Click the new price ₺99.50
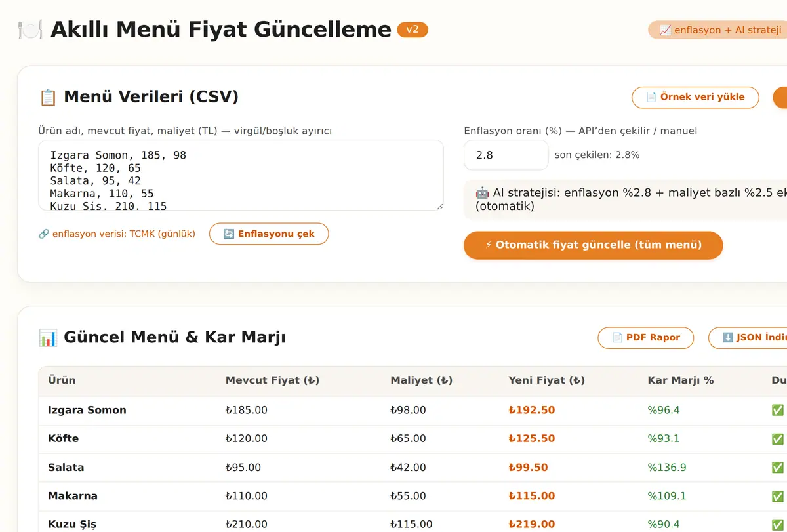 pos(529,468)
